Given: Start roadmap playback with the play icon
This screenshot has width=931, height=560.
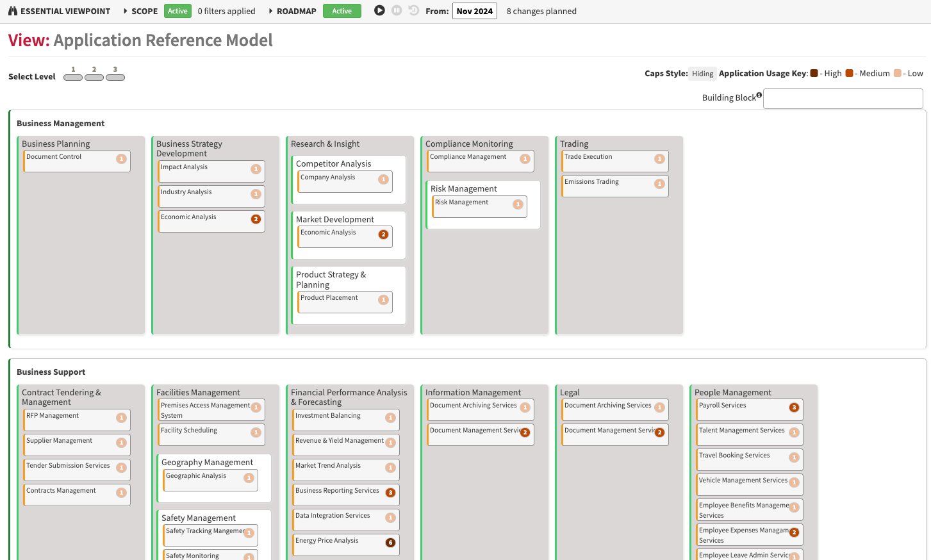Looking at the screenshot, I should pyautogui.click(x=379, y=10).
